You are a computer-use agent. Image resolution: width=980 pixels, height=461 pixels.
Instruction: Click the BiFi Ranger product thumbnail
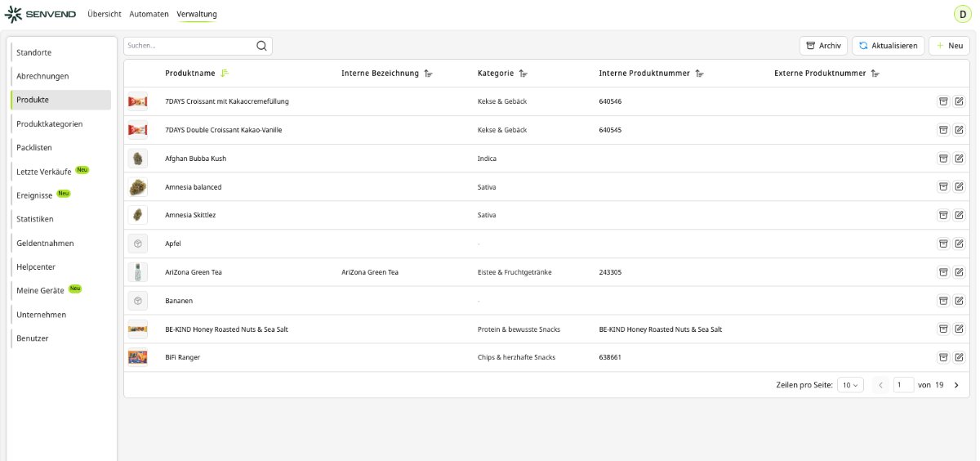(x=137, y=357)
